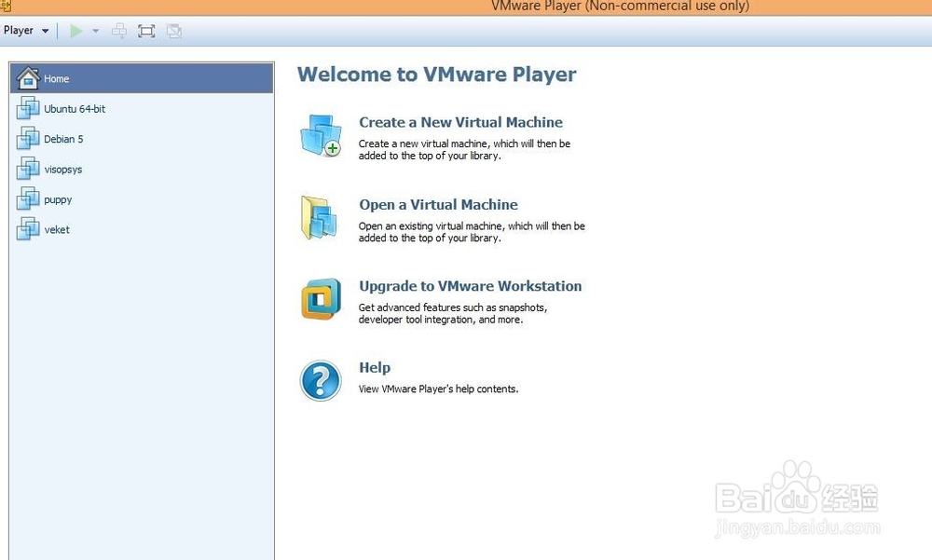
Task: Click 'View VMware Player's help contents.' text
Action: [x=438, y=389]
